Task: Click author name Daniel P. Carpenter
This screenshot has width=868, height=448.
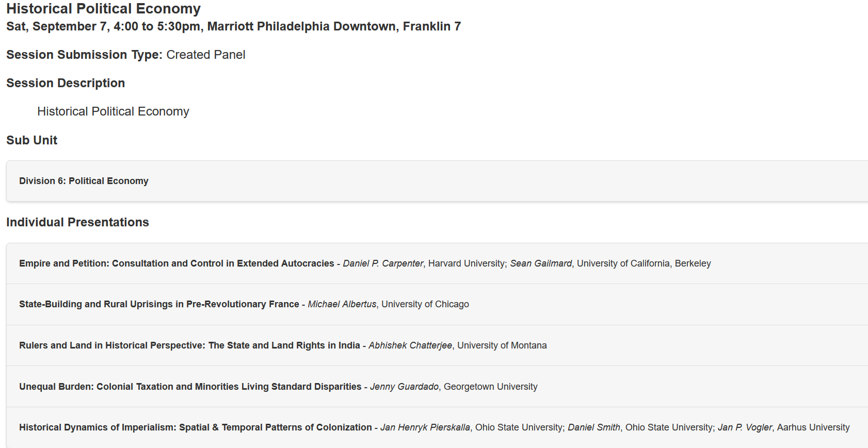Action: pos(383,263)
